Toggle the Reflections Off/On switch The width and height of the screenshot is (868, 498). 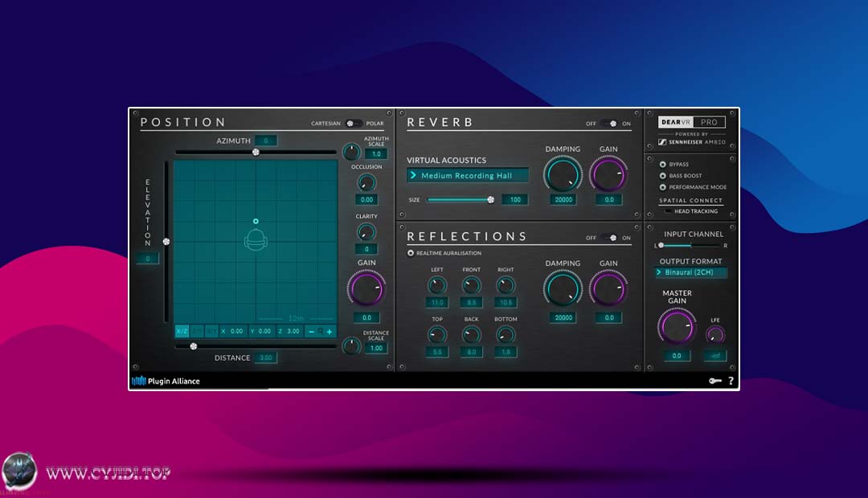(x=609, y=238)
